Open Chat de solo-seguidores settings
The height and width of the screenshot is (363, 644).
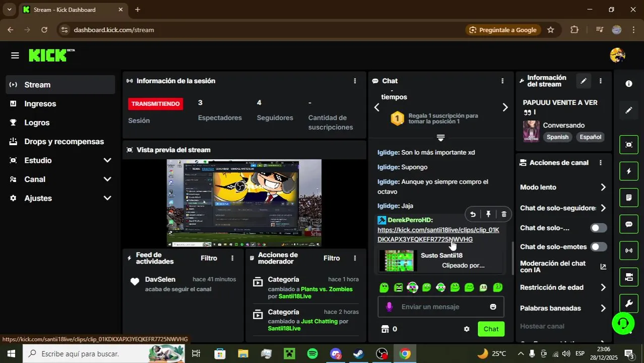coord(563,208)
